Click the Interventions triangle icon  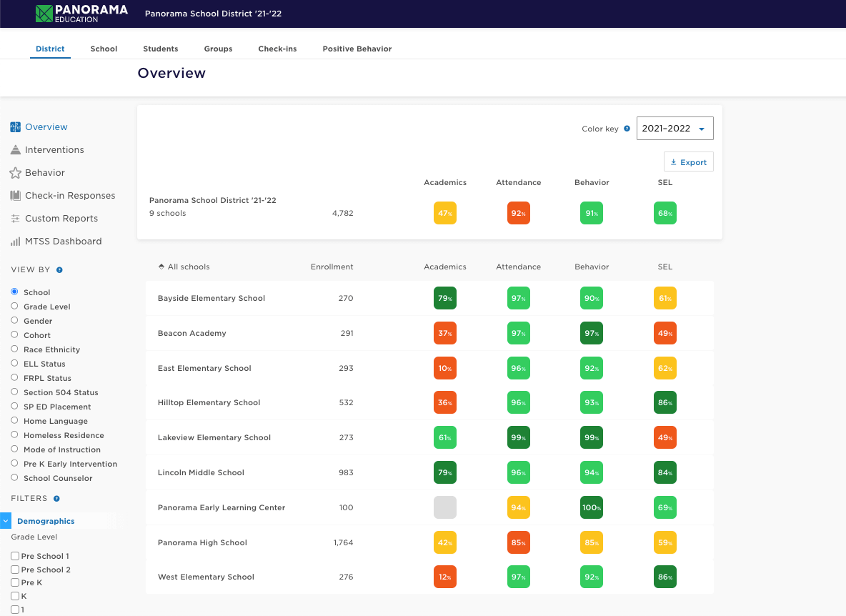coord(15,149)
